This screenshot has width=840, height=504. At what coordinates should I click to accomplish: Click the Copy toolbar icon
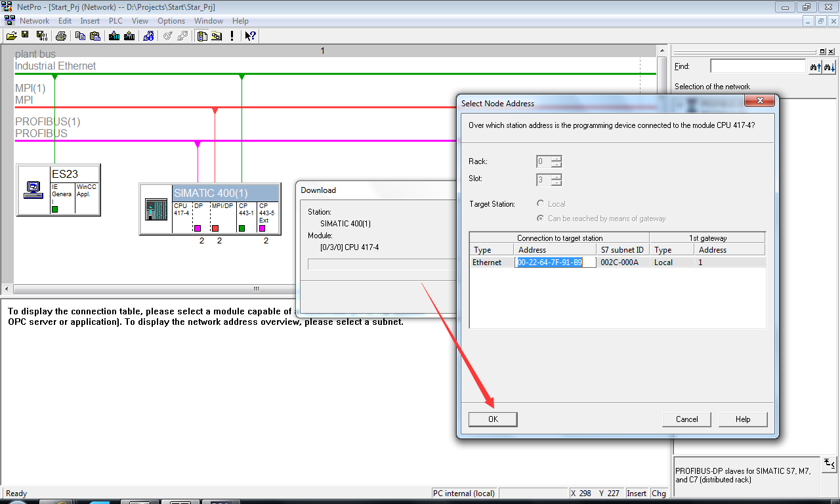pyautogui.click(x=80, y=35)
